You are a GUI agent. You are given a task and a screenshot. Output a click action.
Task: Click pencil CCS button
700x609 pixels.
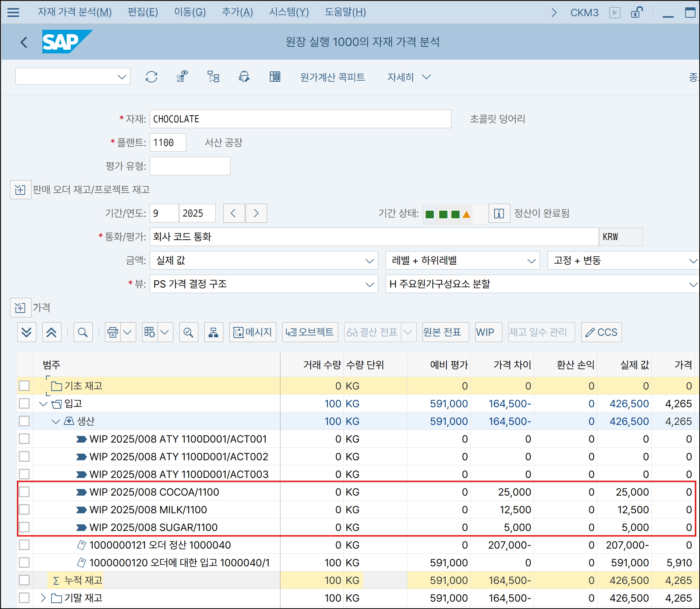pyautogui.click(x=601, y=332)
